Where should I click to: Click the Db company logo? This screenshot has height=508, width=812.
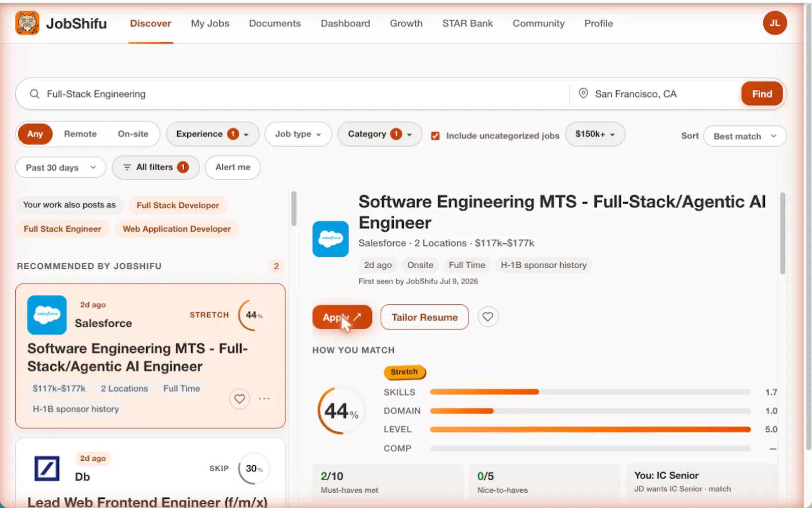(x=47, y=468)
